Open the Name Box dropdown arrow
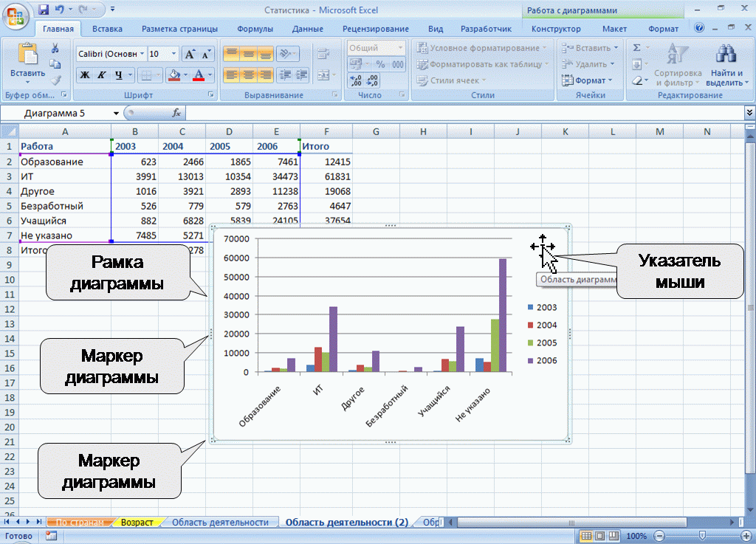The height and width of the screenshot is (544, 756). coord(116,113)
